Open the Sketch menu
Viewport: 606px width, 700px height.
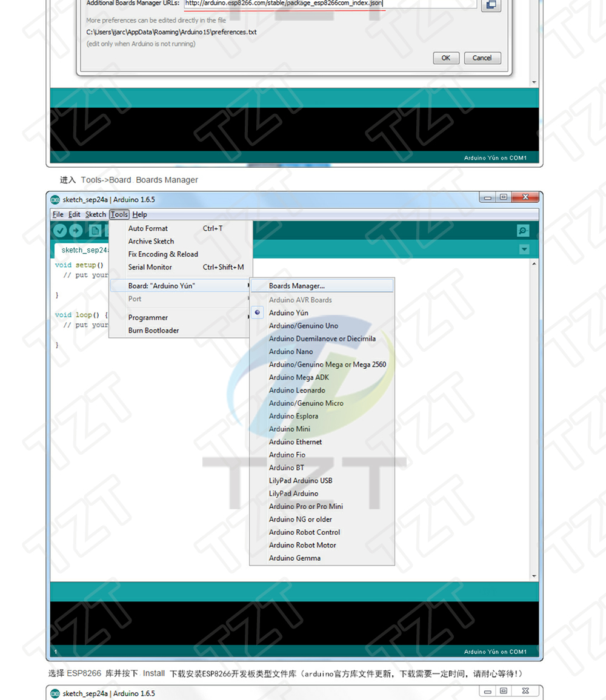tap(96, 214)
